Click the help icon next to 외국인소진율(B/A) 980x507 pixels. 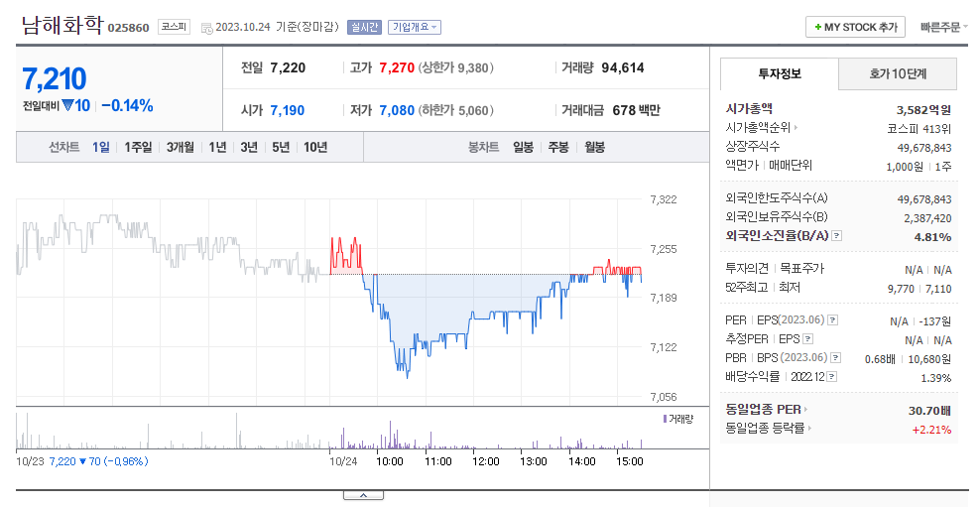pyautogui.click(x=837, y=236)
